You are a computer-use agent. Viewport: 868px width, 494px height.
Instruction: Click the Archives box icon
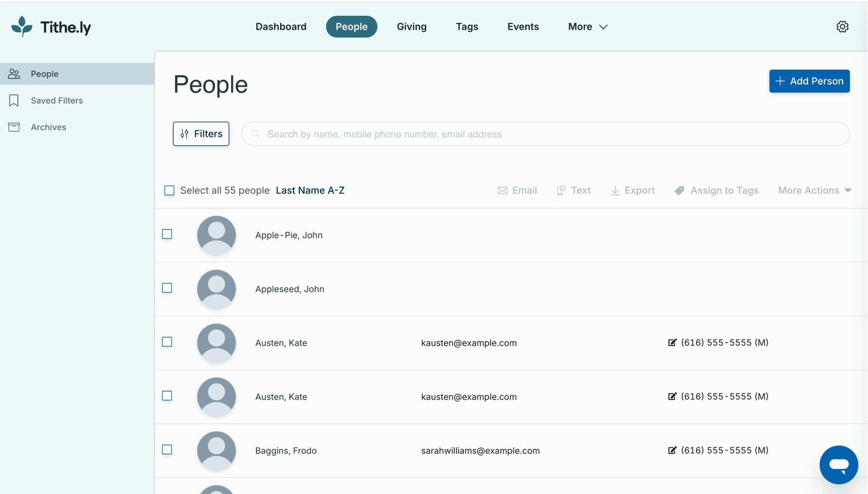click(14, 127)
